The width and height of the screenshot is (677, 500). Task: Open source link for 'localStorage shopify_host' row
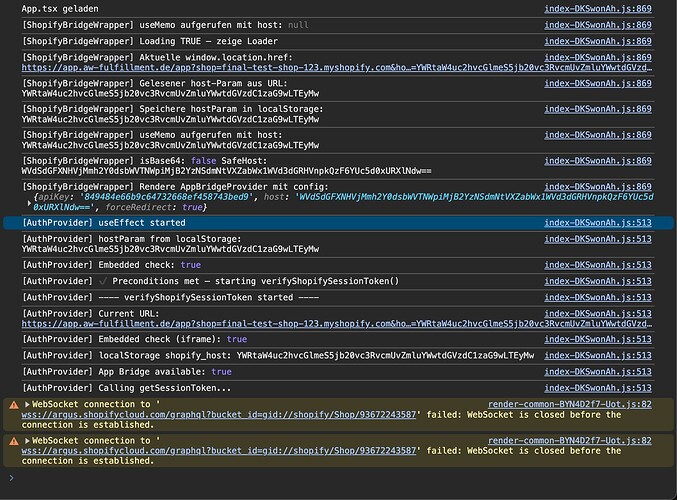[x=598, y=356]
